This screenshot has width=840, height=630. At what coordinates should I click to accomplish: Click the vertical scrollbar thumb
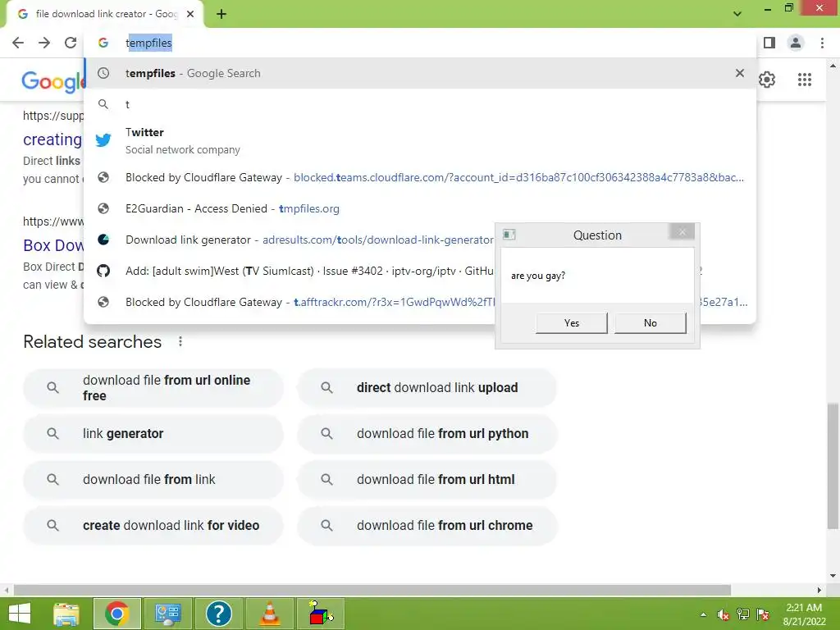[833, 465]
